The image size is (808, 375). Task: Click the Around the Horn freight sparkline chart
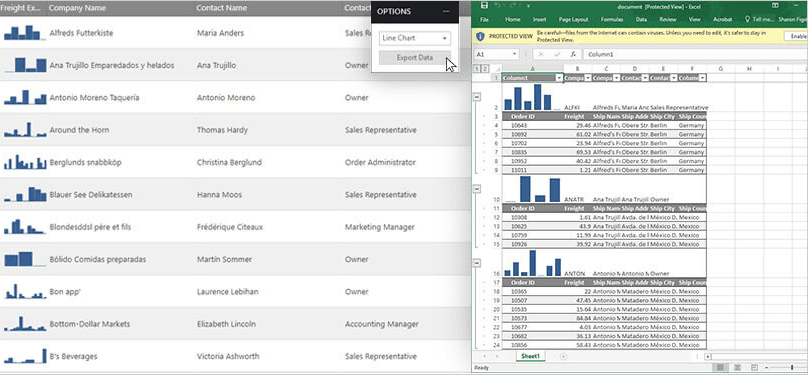tap(25, 130)
